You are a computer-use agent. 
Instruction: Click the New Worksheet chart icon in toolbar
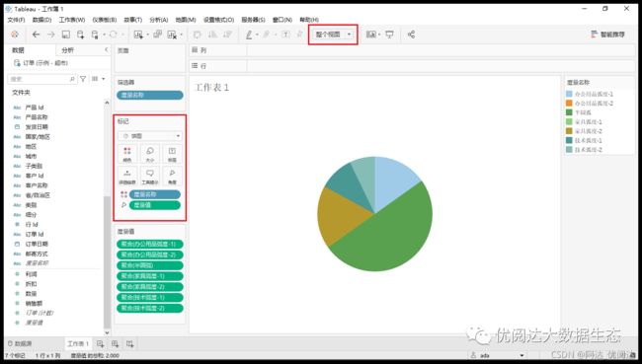(x=138, y=35)
